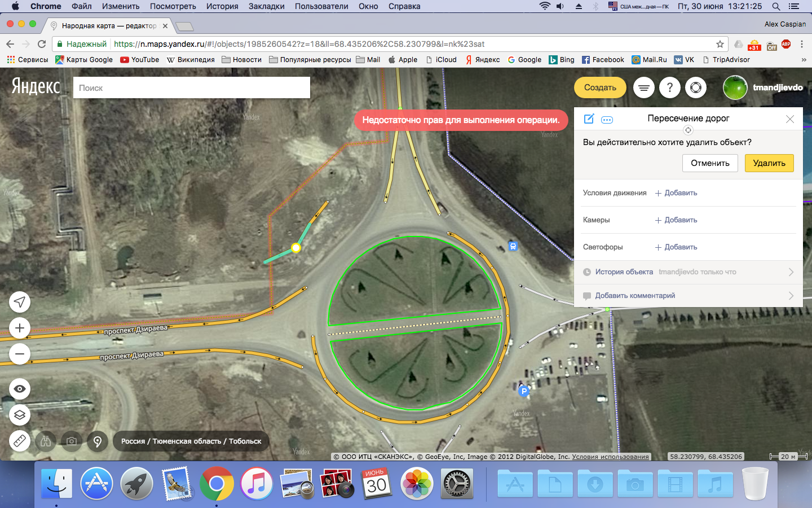Viewport: 812px width, 508px height.
Task: Open Условия использования link
Action: pyautogui.click(x=610, y=457)
